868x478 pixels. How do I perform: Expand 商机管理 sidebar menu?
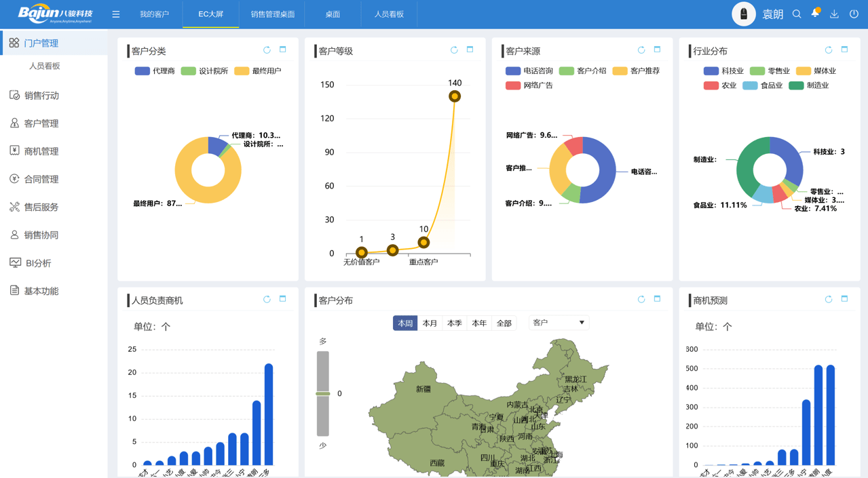[41, 151]
